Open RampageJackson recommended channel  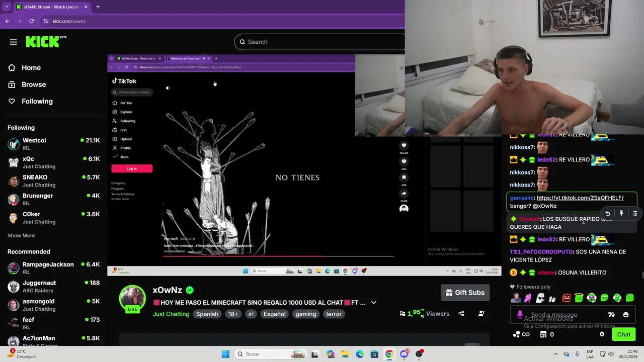[x=54, y=268]
